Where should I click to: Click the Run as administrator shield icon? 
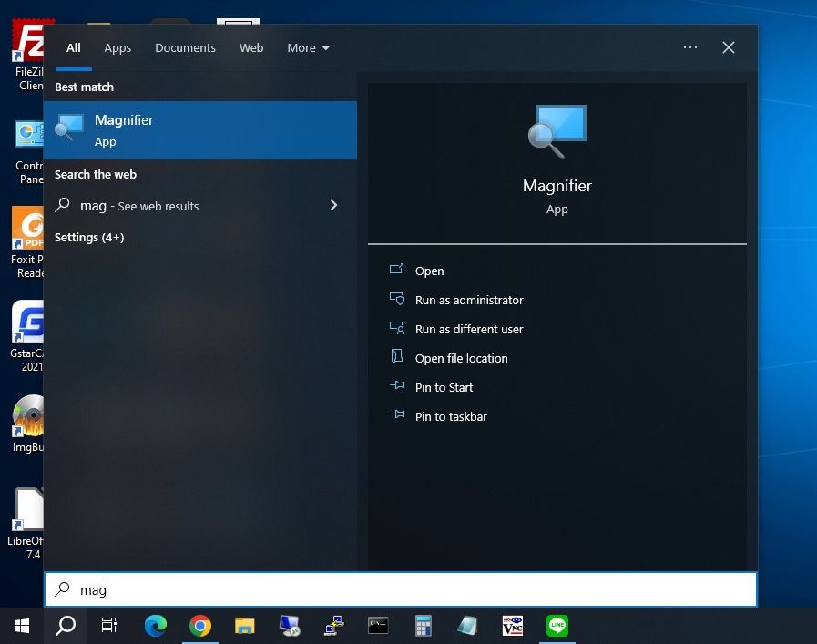(396, 299)
